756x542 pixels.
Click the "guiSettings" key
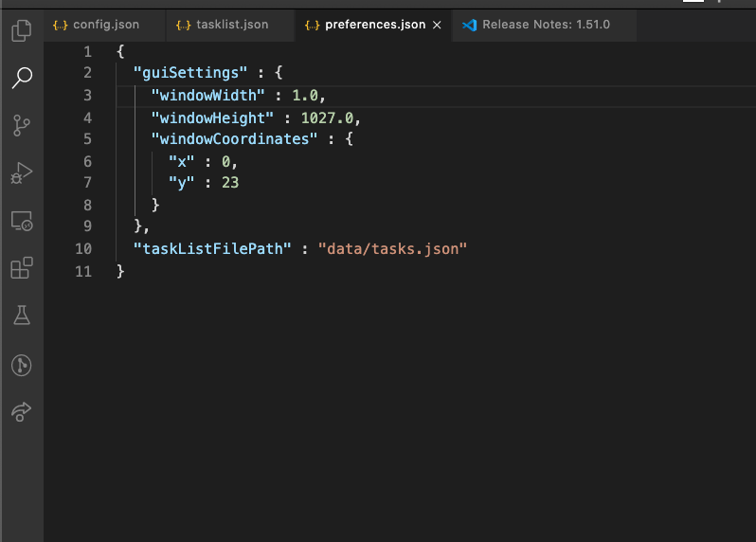click(190, 73)
